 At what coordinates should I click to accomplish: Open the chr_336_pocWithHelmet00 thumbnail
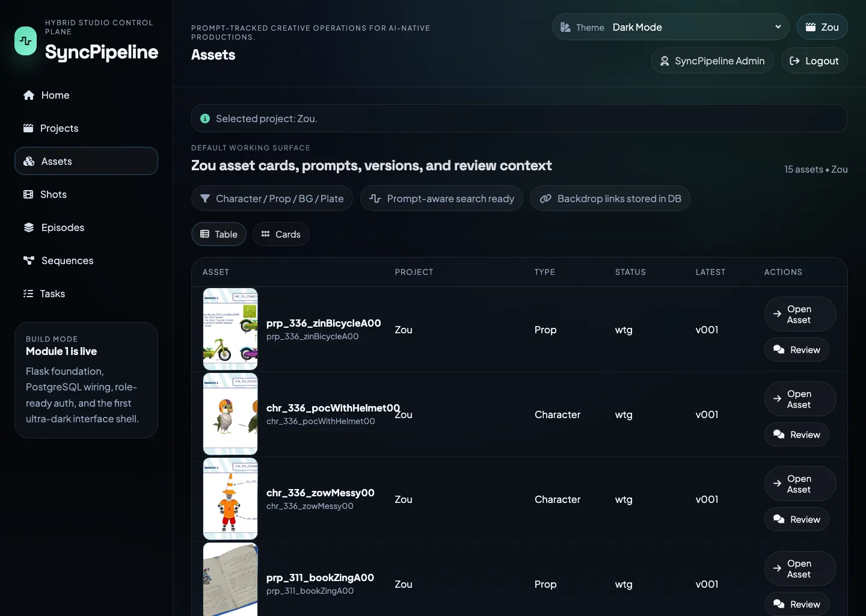coord(230,414)
